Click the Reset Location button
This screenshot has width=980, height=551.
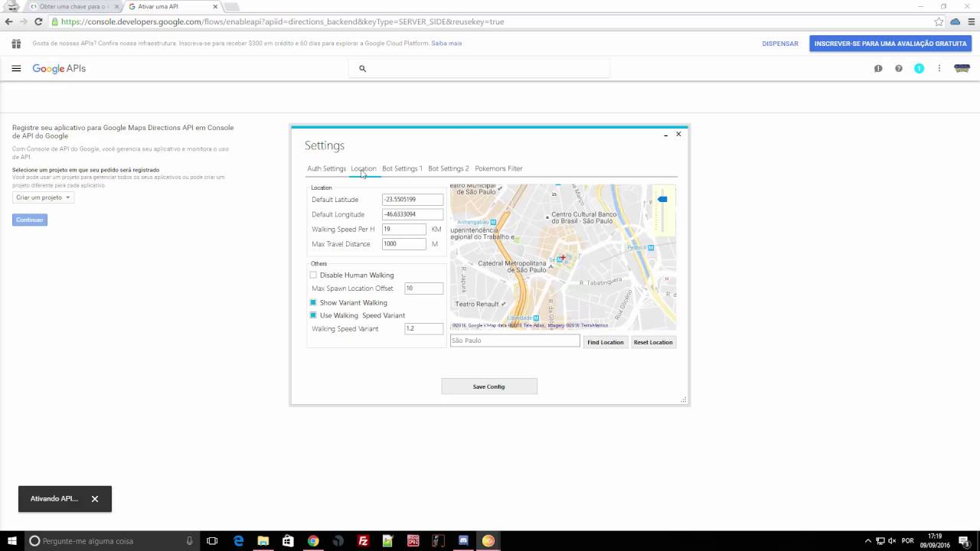653,342
